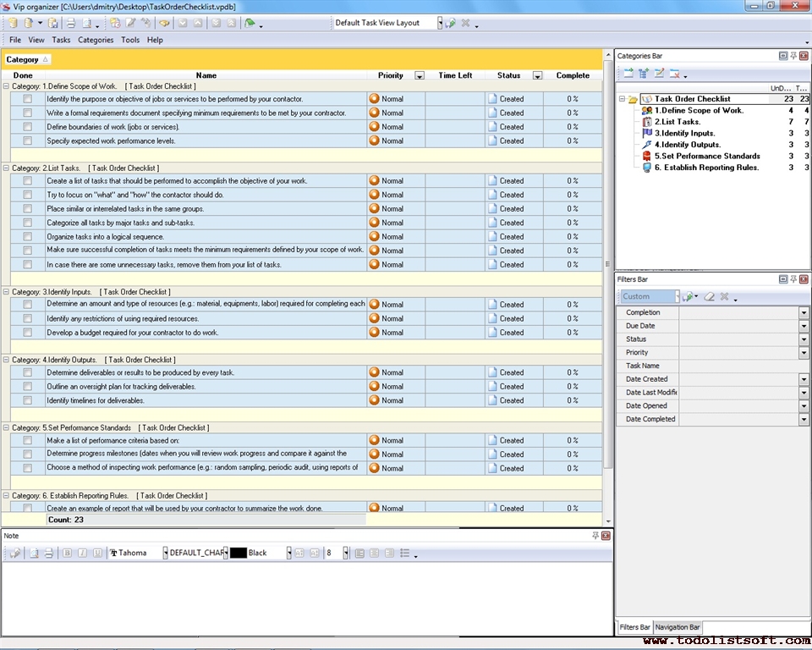Check Done box for 'Specify expected work performance levels'
The height and width of the screenshot is (650, 812).
pos(28,140)
